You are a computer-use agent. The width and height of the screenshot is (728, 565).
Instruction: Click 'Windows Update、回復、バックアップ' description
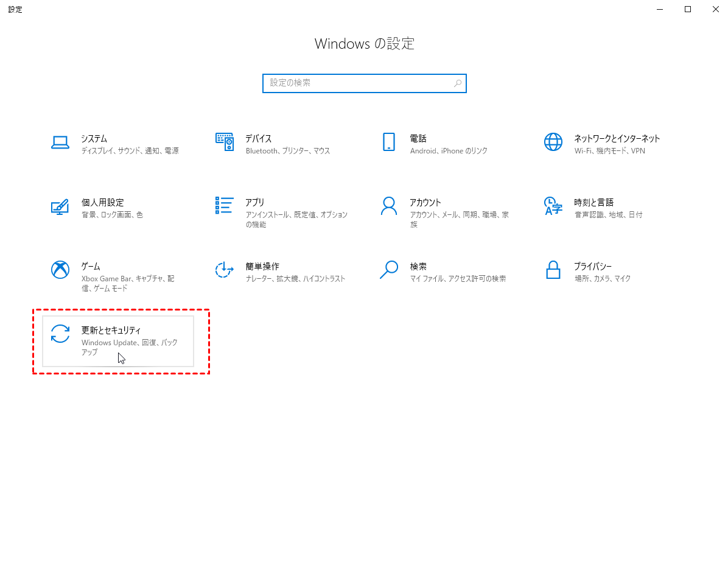[x=130, y=347]
